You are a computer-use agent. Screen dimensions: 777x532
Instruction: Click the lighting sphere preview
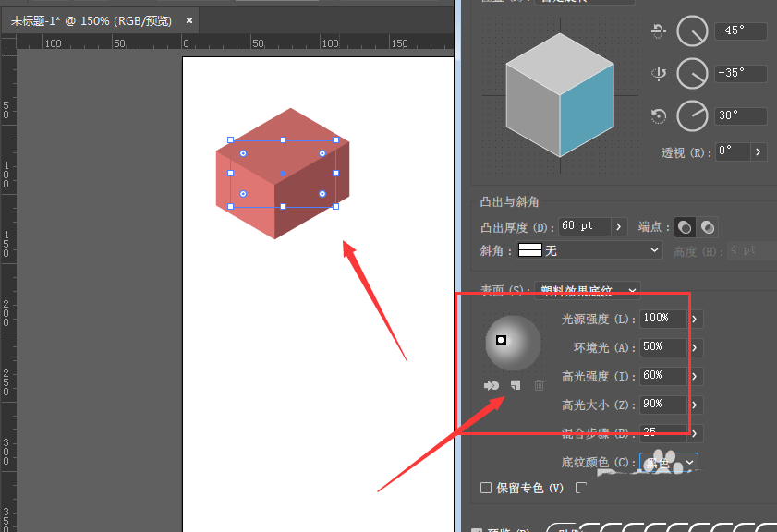point(513,344)
